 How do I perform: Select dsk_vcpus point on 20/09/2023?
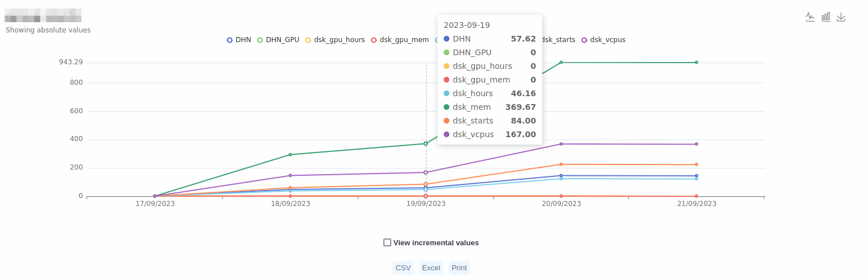tap(561, 144)
